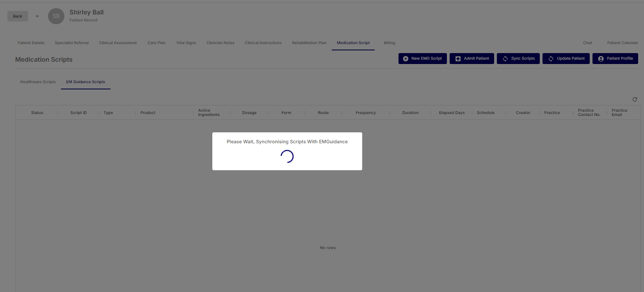Open the Billing tab
This screenshot has height=292, width=644.
coord(389,43)
